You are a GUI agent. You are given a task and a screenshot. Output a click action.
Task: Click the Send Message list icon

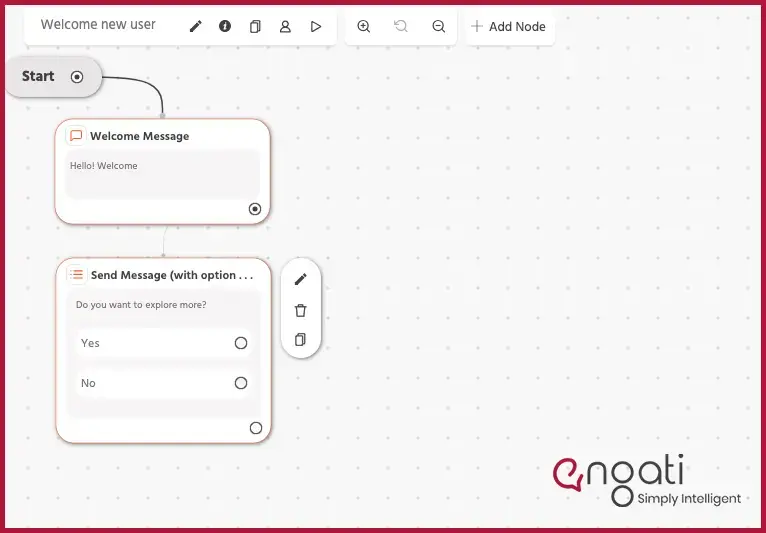(76, 274)
